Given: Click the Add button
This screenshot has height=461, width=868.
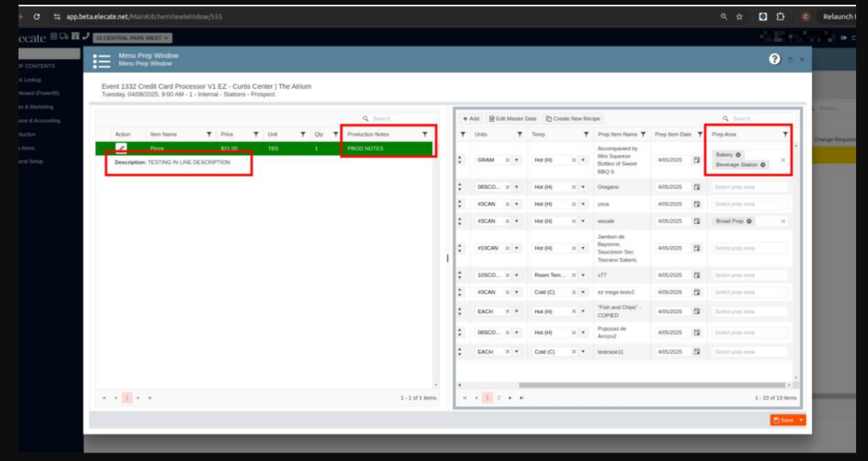Looking at the screenshot, I should (471, 119).
